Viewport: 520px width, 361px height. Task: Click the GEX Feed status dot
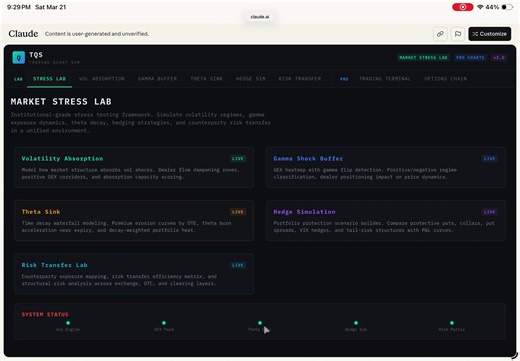coord(164,323)
